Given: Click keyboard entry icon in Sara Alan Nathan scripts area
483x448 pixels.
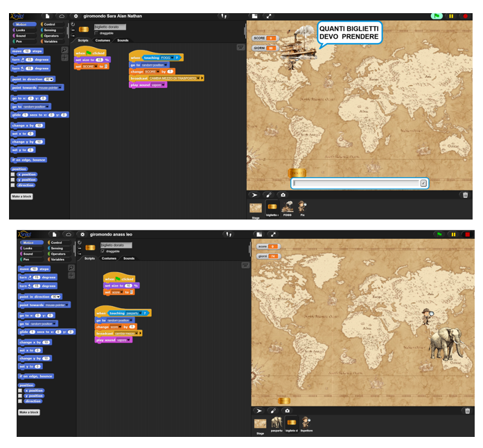Looking at the screenshot, I should tap(240, 47).
